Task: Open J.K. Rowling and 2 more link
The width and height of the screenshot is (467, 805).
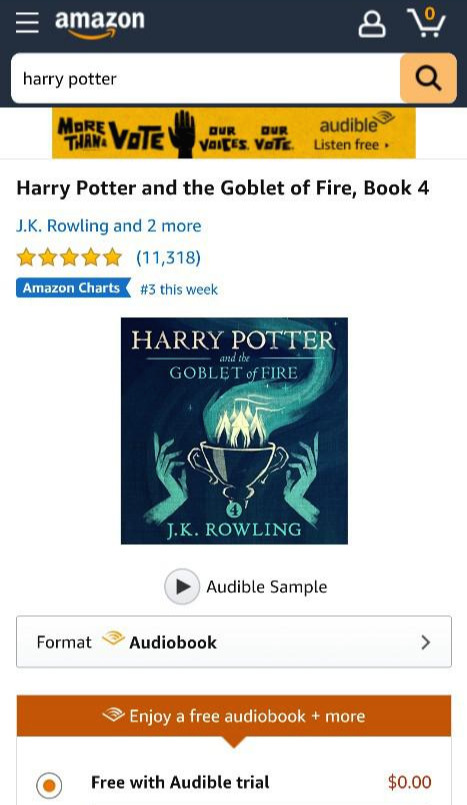Action: tap(109, 226)
